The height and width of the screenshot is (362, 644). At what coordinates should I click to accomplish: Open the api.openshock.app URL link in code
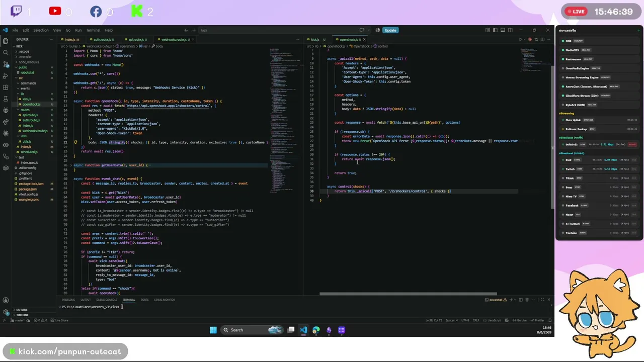(x=168, y=106)
